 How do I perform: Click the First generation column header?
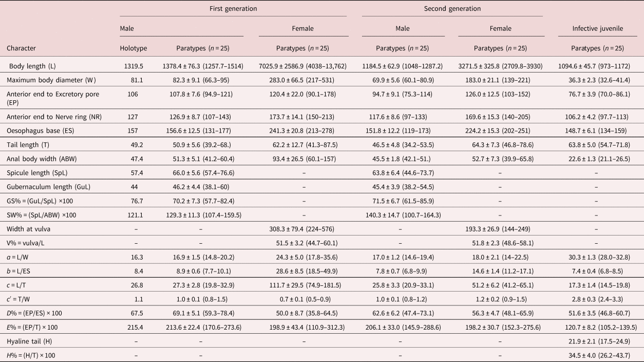[233, 9]
